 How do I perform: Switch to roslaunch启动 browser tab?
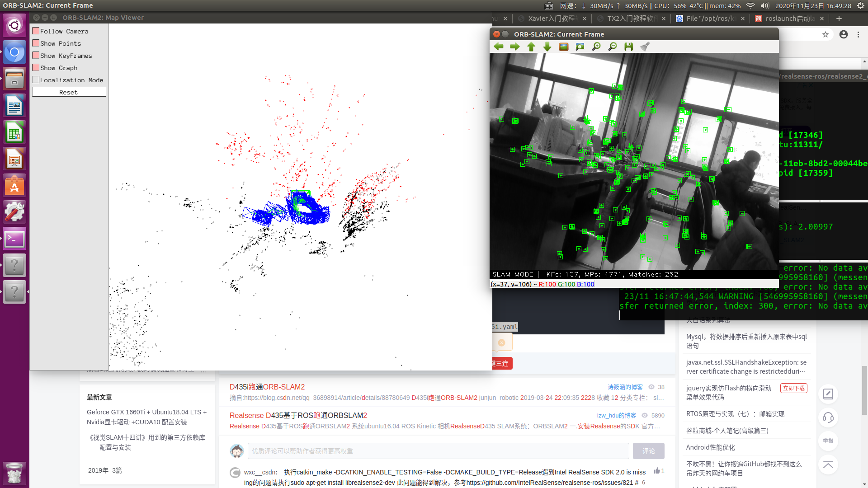790,19
